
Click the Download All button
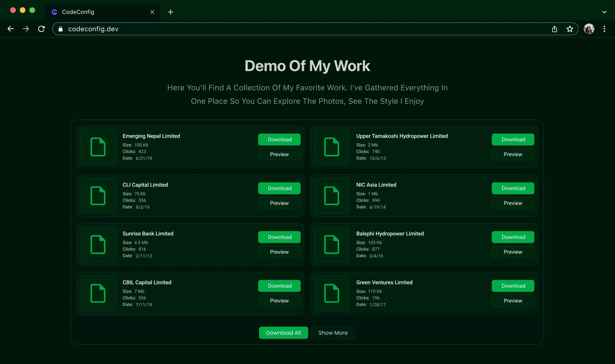point(283,333)
